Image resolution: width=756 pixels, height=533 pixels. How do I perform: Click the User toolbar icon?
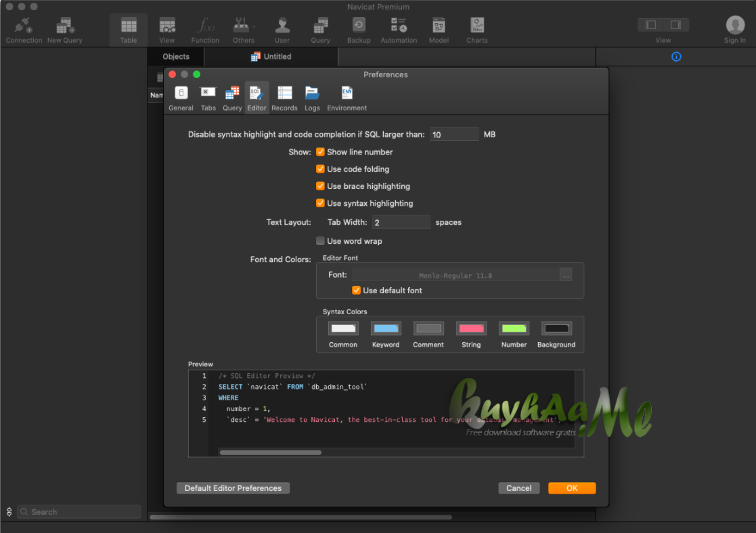pos(282,30)
